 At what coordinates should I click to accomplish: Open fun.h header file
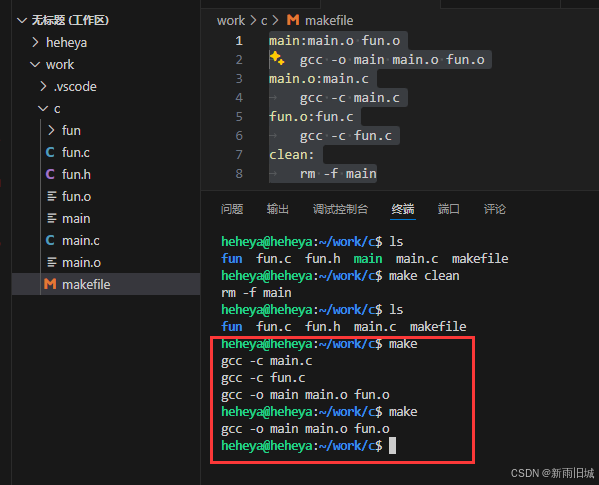(x=76, y=175)
